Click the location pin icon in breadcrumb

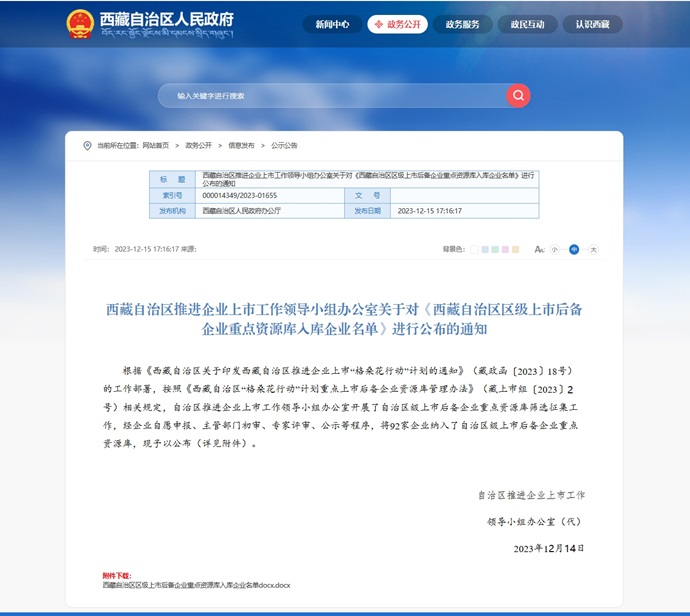point(87,145)
